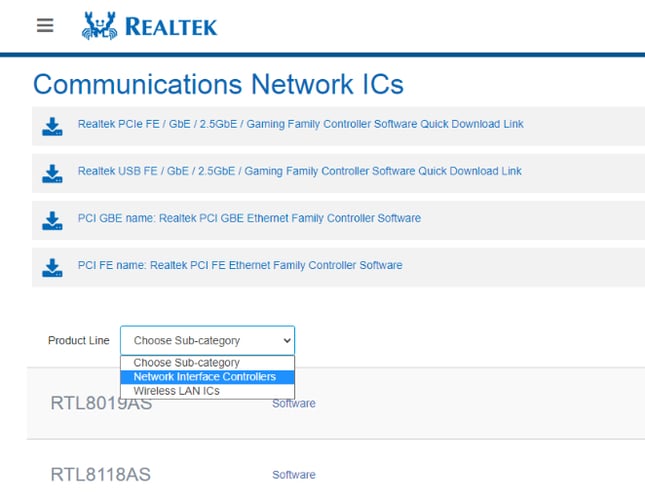This screenshot has width=645, height=500.
Task: Click download icon beside PCI GBE name link
Action: (52, 220)
